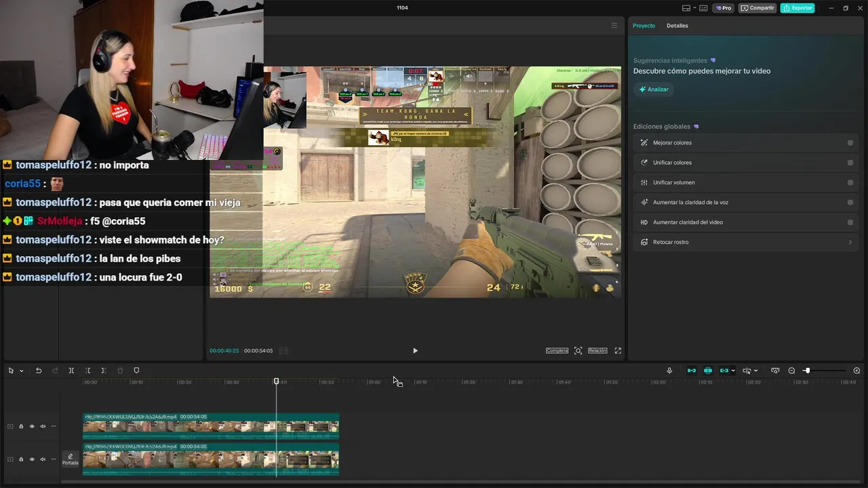
Task: Enable Mejorar colores checkbox
Action: (x=850, y=143)
